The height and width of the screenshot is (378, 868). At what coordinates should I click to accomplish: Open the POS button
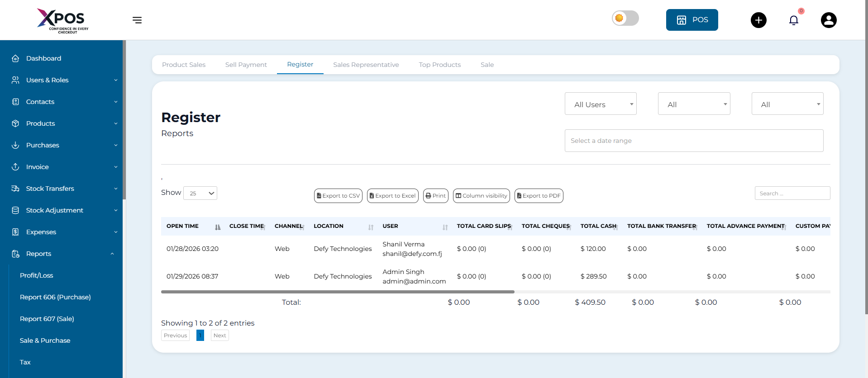(692, 20)
